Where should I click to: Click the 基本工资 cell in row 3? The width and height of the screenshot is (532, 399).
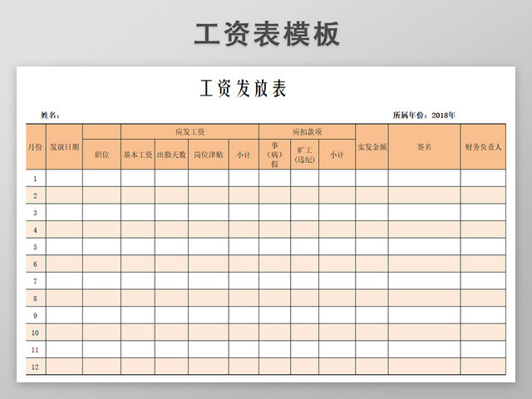click(x=138, y=213)
